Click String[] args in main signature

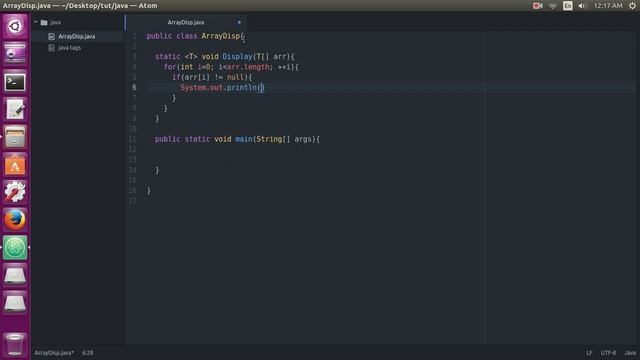[x=284, y=139]
